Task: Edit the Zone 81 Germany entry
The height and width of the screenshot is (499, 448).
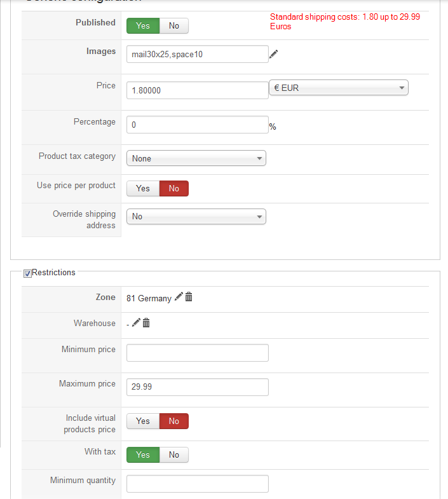Action: [179, 297]
